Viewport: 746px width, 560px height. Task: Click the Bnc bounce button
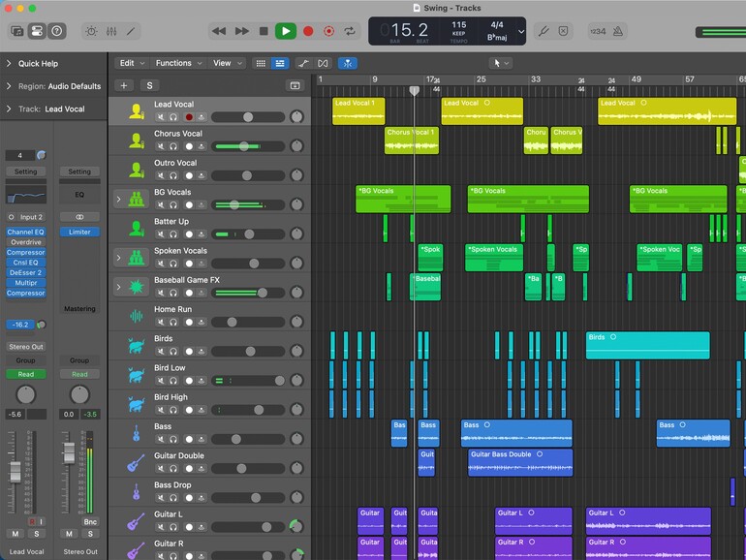click(90, 522)
